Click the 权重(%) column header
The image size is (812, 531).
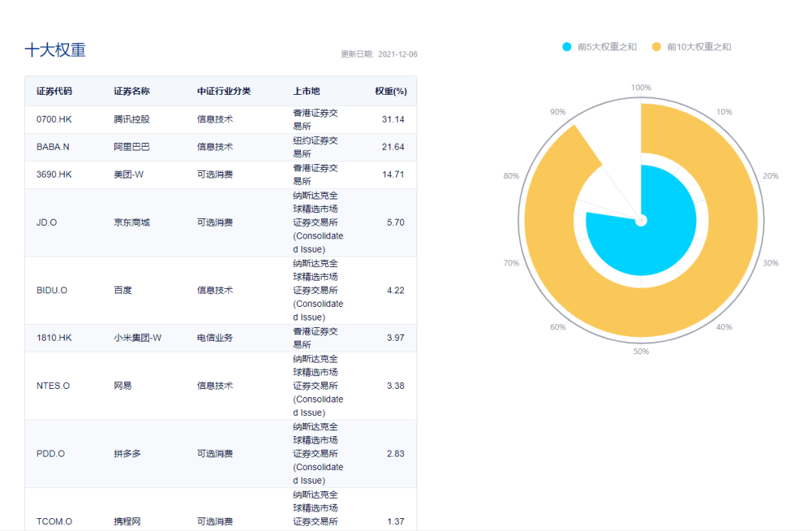(391, 91)
